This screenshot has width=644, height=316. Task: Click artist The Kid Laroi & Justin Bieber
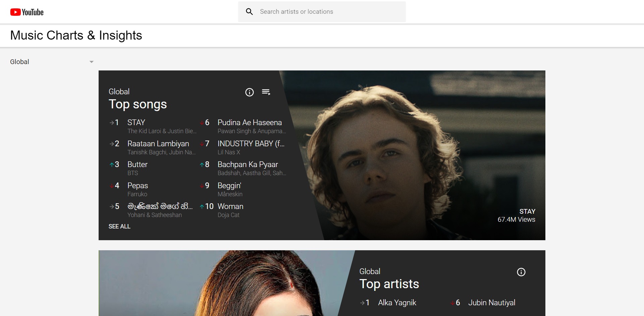(162, 131)
